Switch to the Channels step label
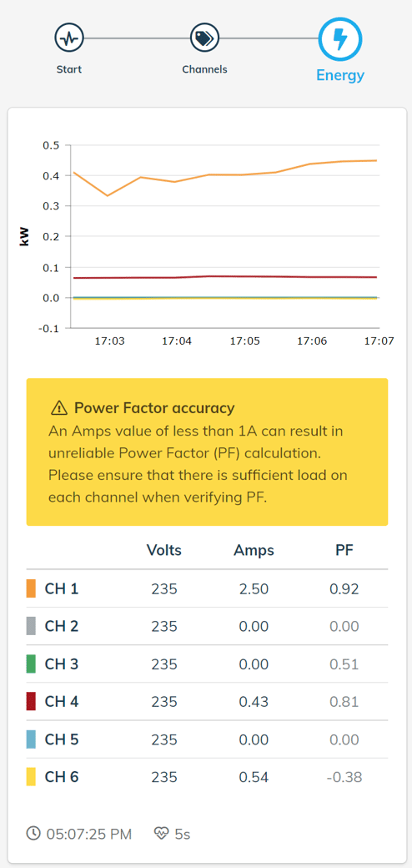The width and height of the screenshot is (412, 868). click(x=204, y=70)
